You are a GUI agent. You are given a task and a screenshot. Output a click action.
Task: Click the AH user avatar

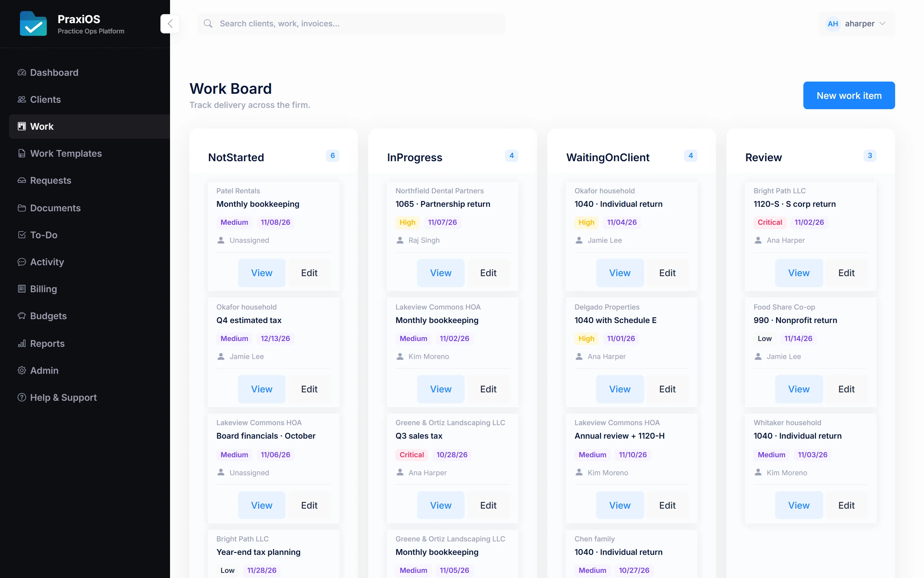[x=833, y=24]
